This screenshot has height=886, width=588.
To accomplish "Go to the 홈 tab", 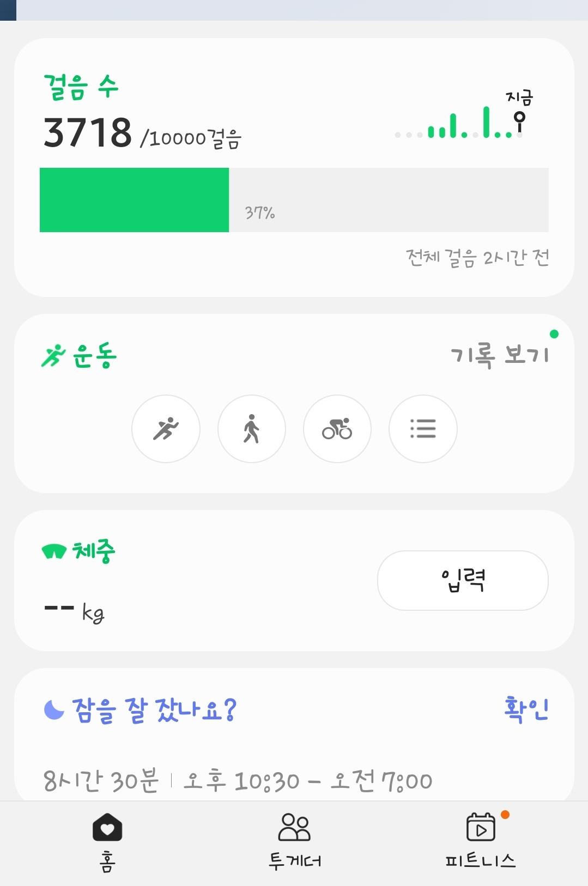I will pos(107,841).
